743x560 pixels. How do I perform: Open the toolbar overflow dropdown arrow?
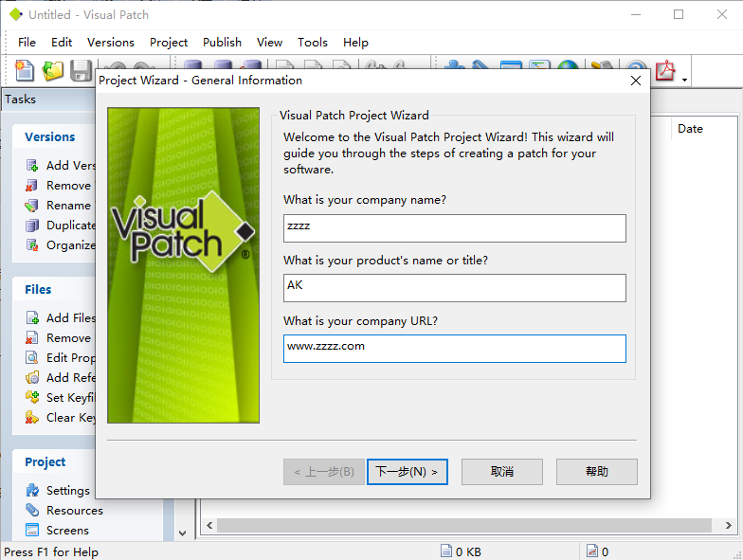(684, 80)
